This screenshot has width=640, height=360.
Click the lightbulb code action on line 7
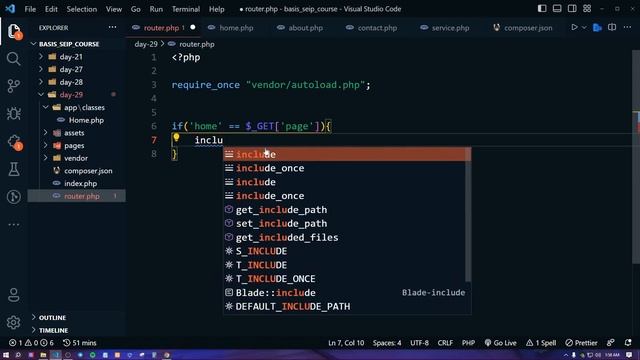coord(176,138)
